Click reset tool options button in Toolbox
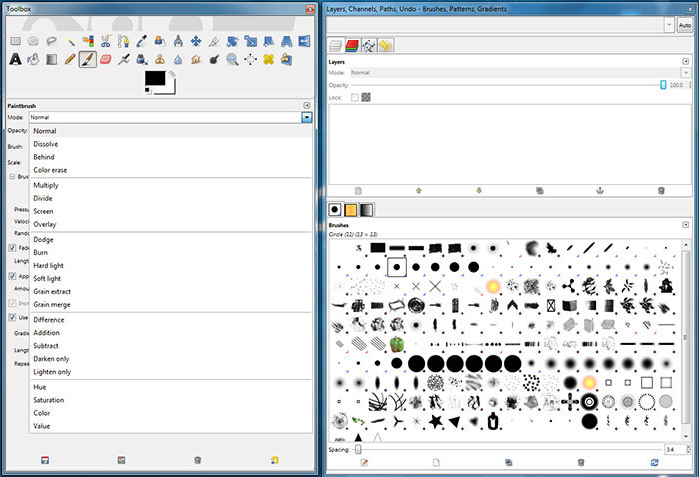 click(x=274, y=460)
